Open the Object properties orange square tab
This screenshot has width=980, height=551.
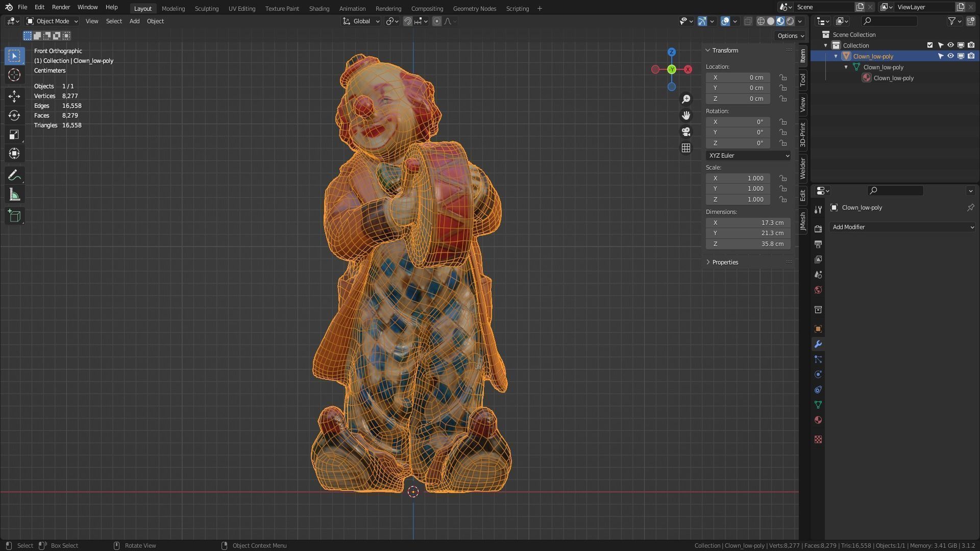[x=818, y=329]
